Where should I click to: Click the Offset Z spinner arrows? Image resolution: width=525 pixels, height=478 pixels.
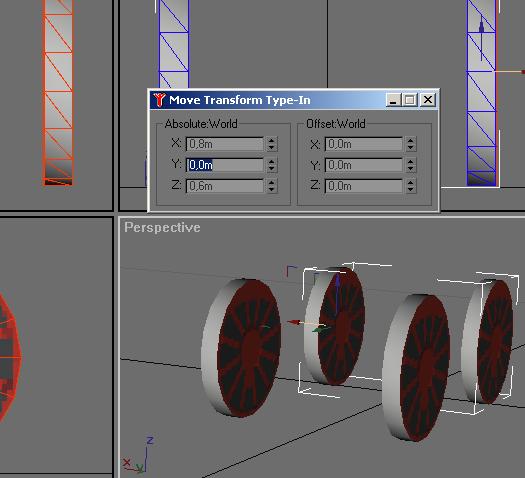coord(411,186)
